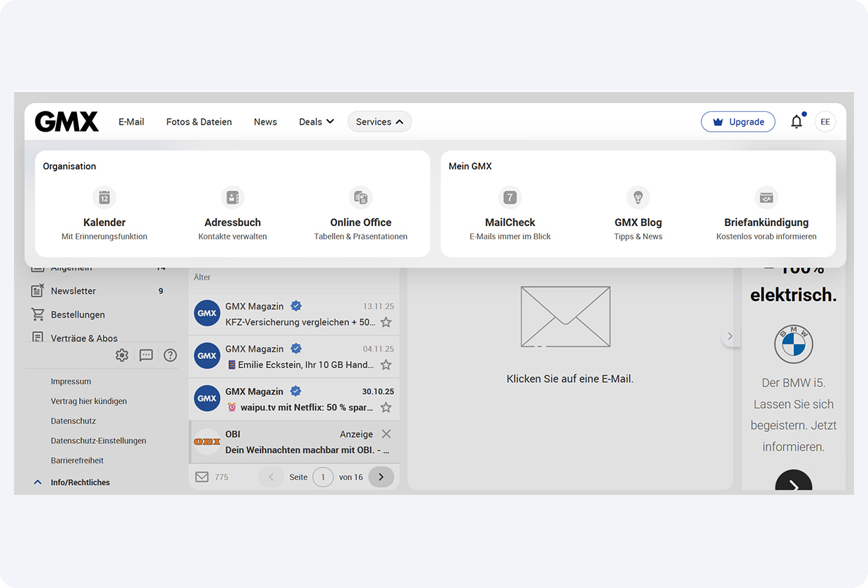Open the notifications bell
868x588 pixels.
(797, 121)
